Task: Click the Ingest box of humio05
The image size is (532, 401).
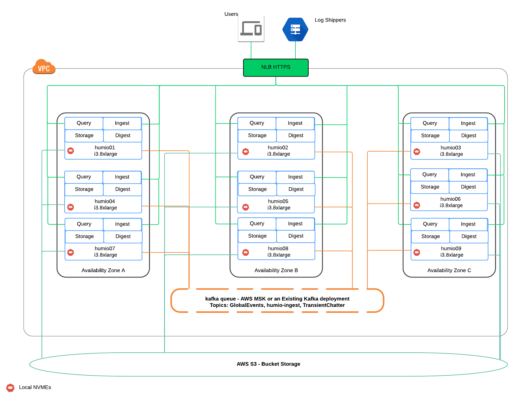Action: pos(295,177)
